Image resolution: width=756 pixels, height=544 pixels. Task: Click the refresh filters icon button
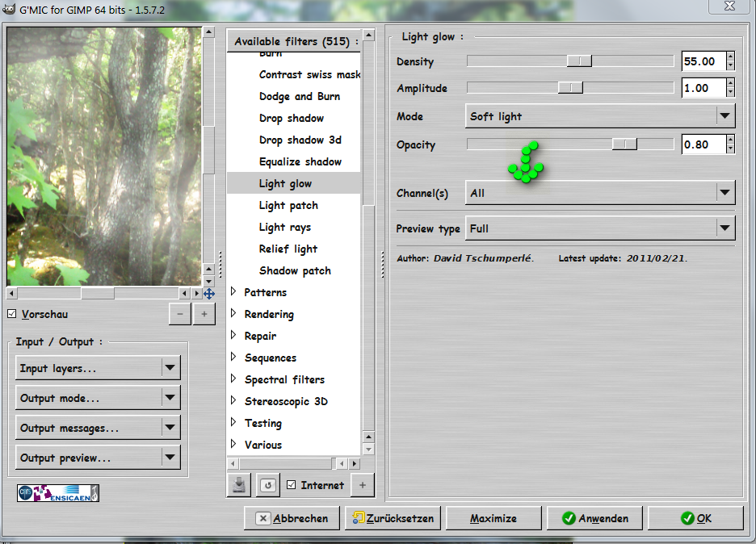(x=268, y=485)
